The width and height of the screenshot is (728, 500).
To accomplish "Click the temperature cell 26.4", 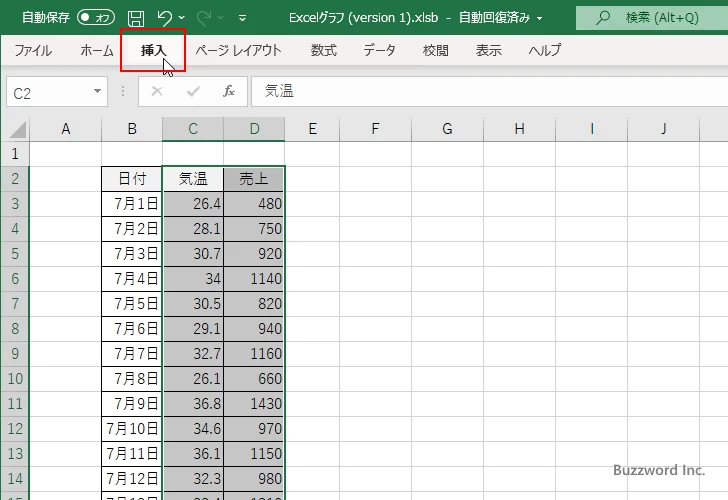I will pyautogui.click(x=193, y=204).
